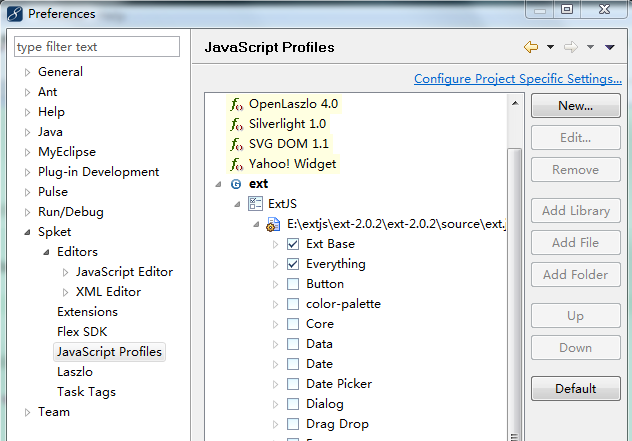Open the view menu dropdown arrow
The image size is (632, 441).
[610, 48]
